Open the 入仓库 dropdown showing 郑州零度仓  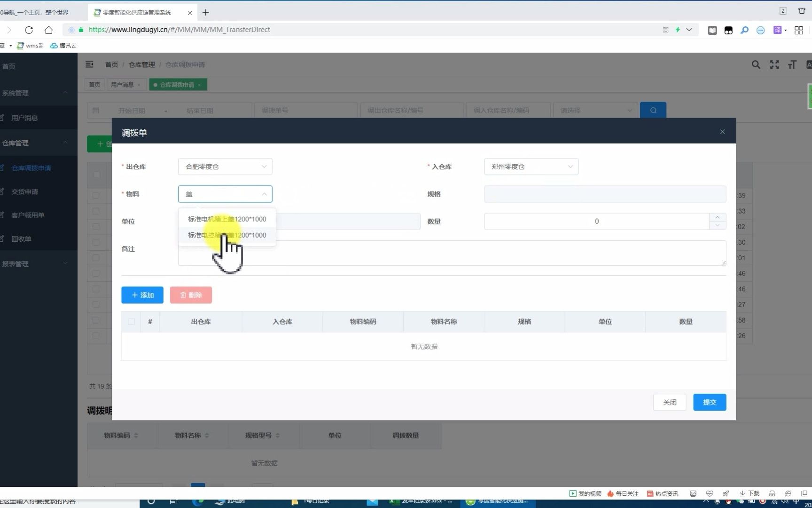(531, 167)
